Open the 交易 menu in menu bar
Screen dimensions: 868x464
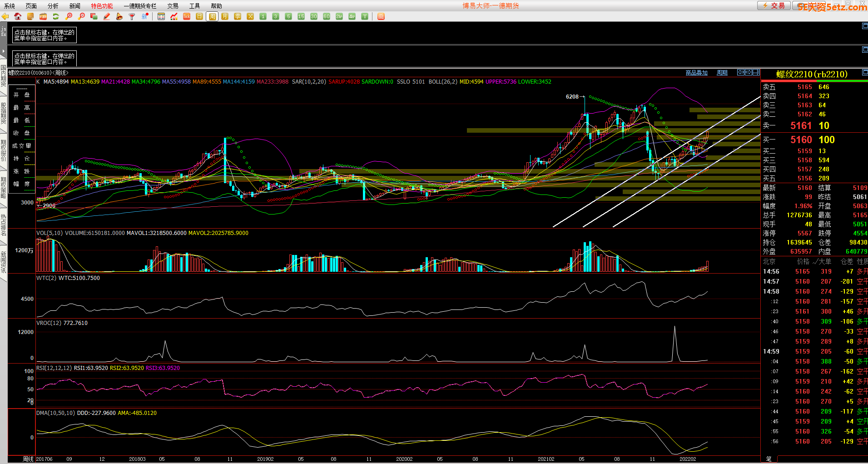point(173,6)
